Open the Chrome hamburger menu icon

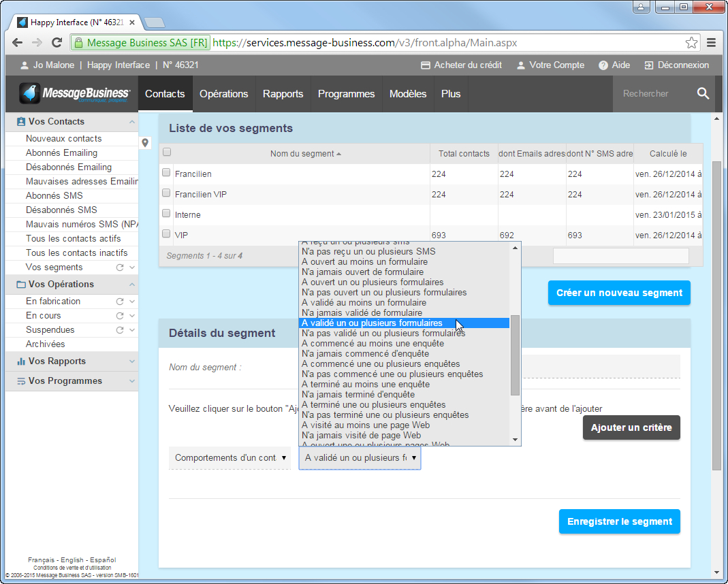[x=711, y=43]
